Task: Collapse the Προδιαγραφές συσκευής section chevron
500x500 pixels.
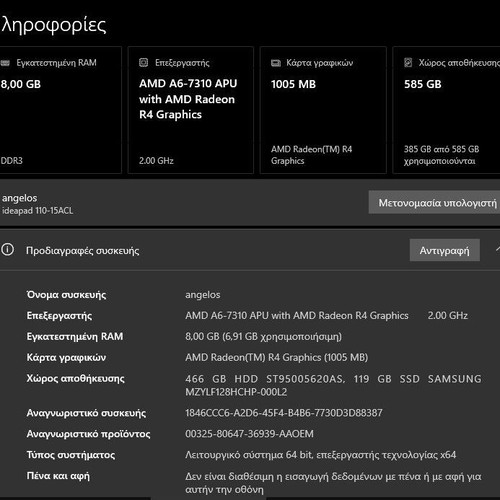Action: coord(497,249)
